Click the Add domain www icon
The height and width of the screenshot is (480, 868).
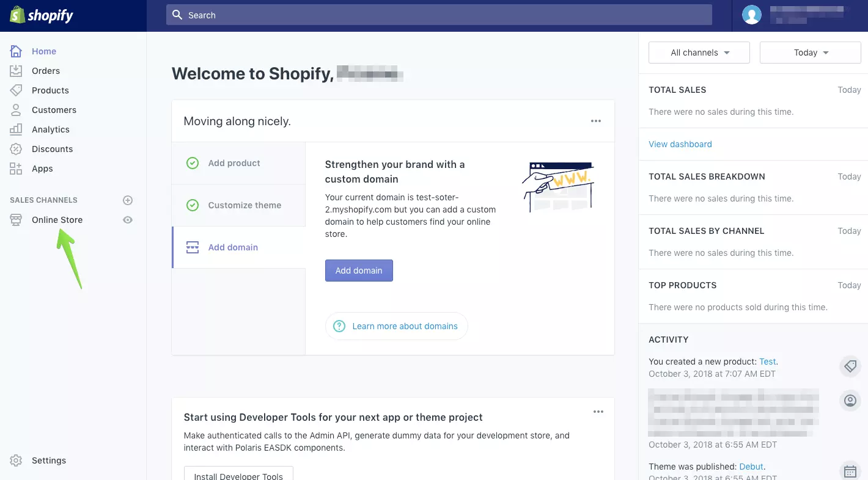[x=193, y=247]
